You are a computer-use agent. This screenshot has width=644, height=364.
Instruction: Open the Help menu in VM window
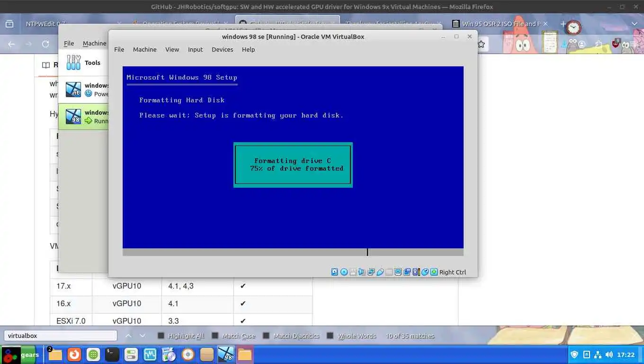point(248,49)
